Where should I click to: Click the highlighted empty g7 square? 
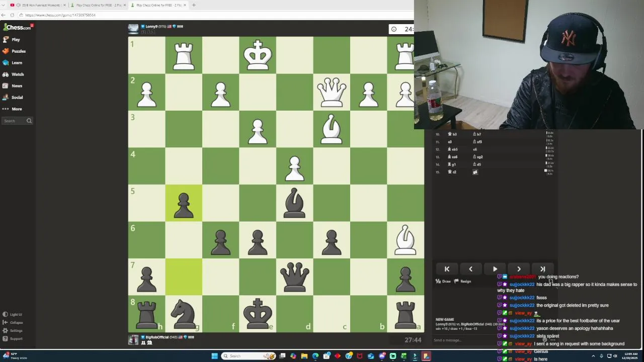coord(184,277)
